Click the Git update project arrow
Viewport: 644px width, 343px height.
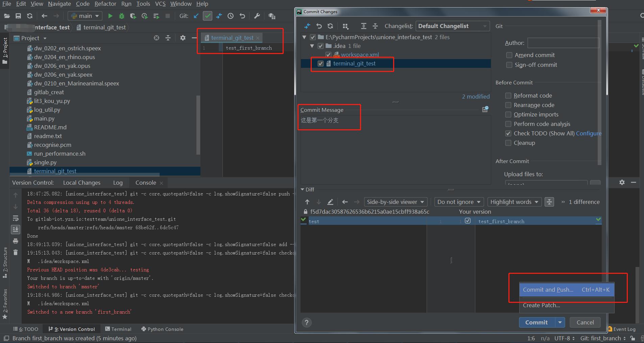point(196,16)
